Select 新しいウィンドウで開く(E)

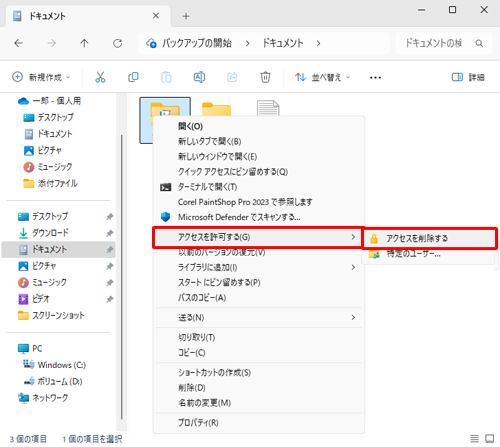click(x=259, y=156)
